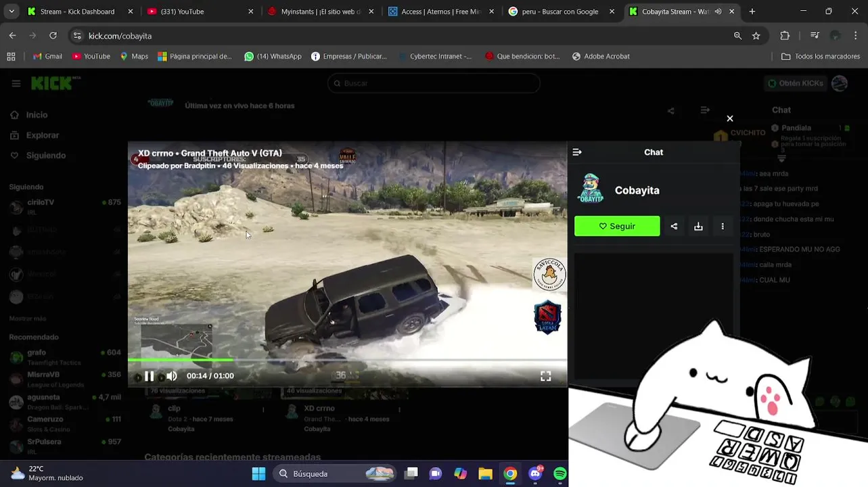Viewport: 868px width, 487px height.
Task: Click the taskbar Búsqueda search box
Action: [336, 473]
